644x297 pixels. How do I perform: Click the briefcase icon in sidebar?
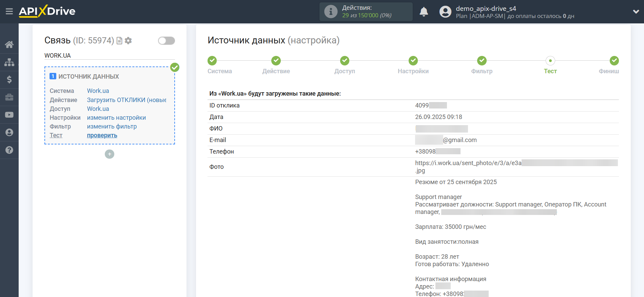9,97
